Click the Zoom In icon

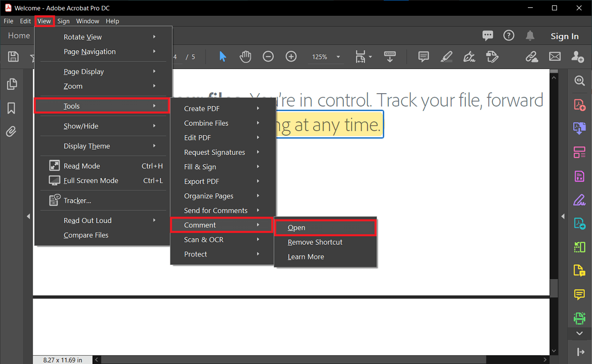[291, 56]
